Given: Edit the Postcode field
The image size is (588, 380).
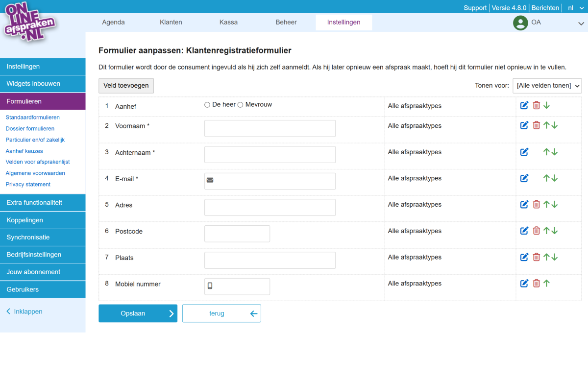Looking at the screenshot, I should [524, 231].
